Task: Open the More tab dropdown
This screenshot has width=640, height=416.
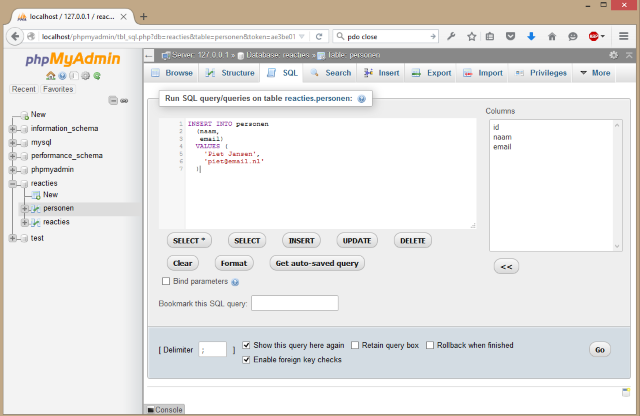Action: pyautogui.click(x=595, y=73)
